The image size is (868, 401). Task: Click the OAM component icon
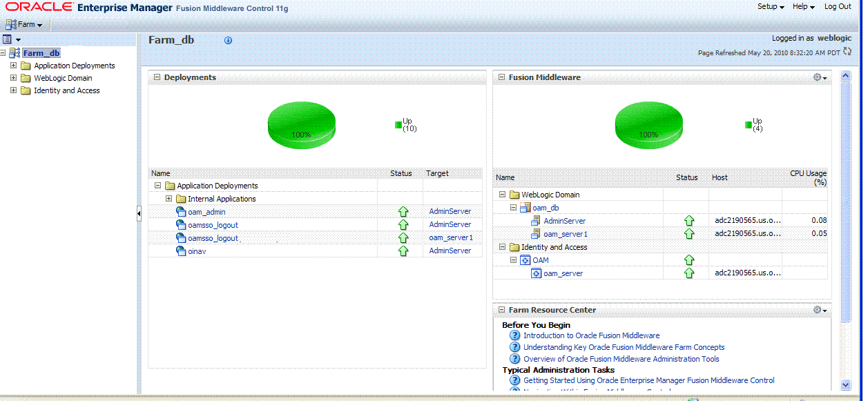525,260
